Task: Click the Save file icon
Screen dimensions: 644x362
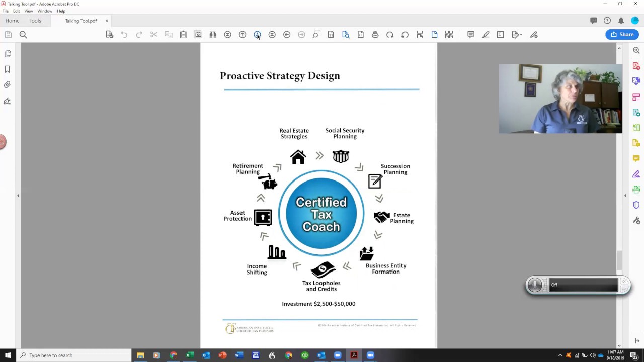Action: [x=8, y=35]
